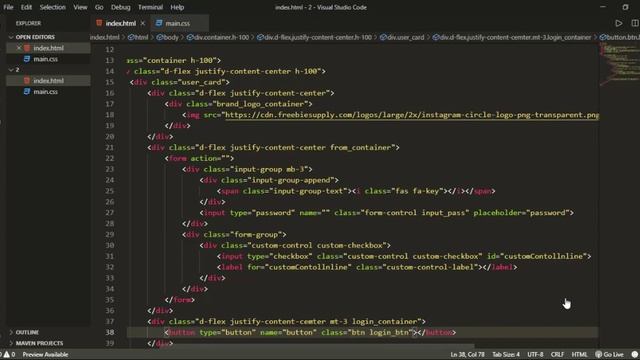The width and height of the screenshot is (640, 360).
Task: Click Preview Available in status bar
Action: point(45,354)
